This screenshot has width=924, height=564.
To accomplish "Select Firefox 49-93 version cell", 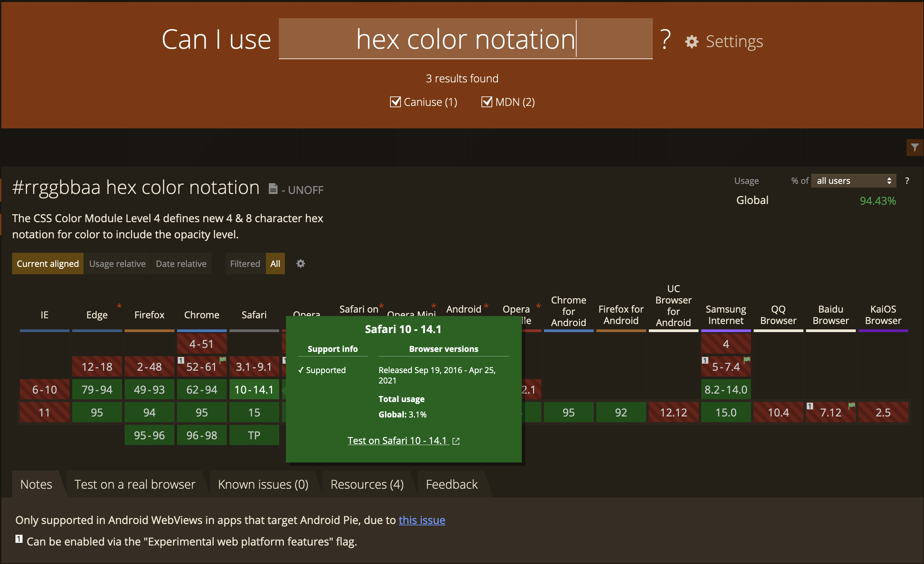I will point(149,390).
